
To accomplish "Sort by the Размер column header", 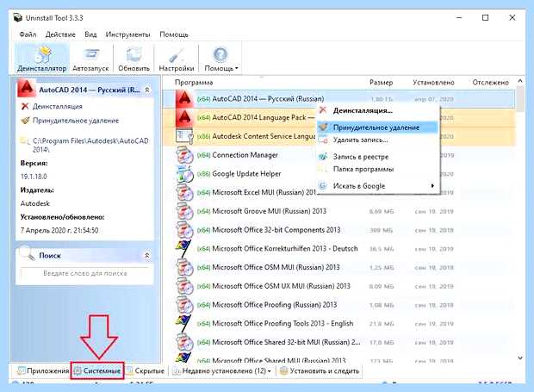I will (381, 83).
